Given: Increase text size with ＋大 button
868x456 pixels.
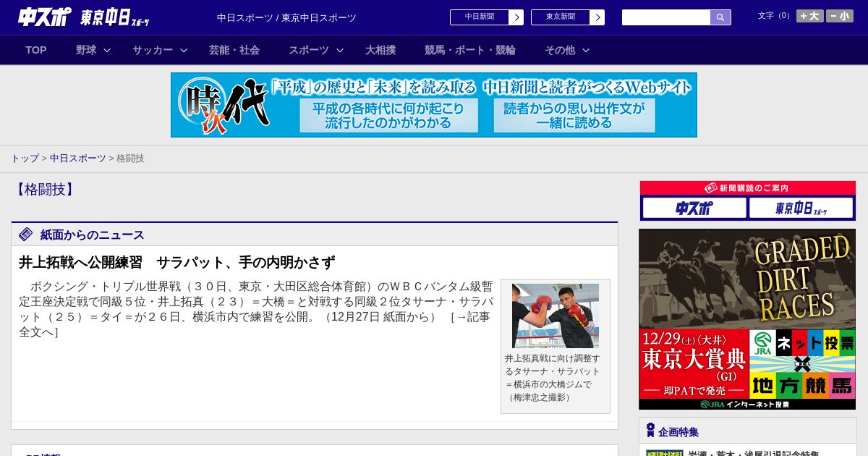Looking at the screenshot, I should [x=809, y=16].
